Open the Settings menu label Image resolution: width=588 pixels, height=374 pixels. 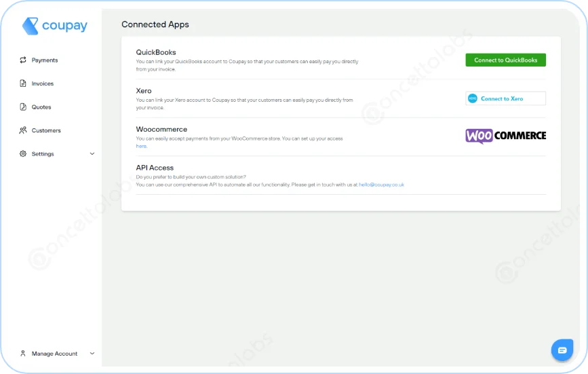43,154
